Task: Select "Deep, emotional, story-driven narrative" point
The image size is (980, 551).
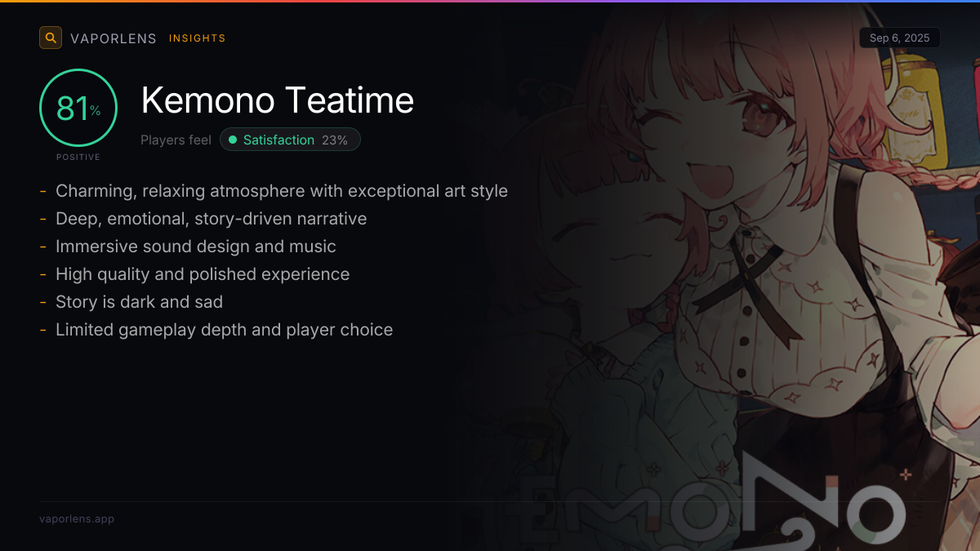Action: [211, 219]
